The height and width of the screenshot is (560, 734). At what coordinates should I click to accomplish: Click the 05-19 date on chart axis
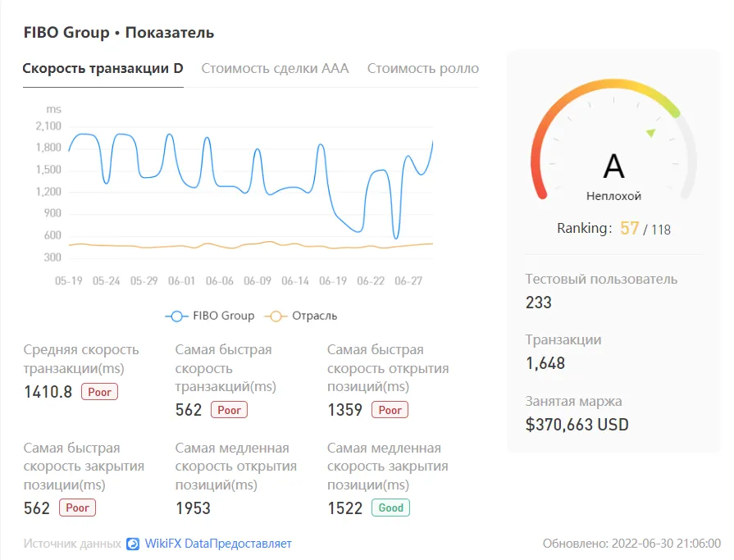[69, 280]
